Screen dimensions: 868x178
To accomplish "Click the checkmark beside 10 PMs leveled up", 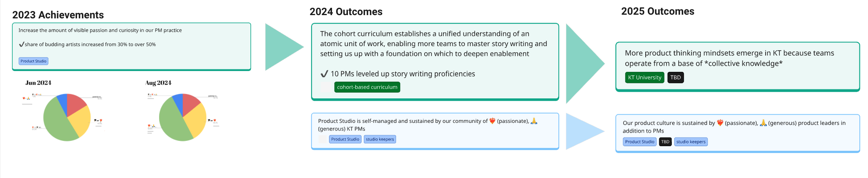I will pyautogui.click(x=324, y=74).
